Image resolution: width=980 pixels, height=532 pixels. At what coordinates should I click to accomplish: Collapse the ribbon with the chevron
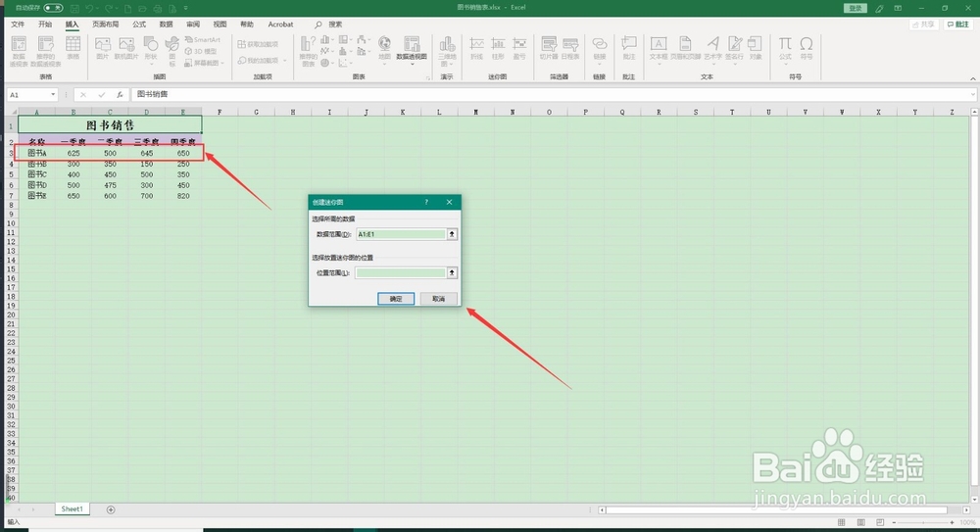(972, 78)
